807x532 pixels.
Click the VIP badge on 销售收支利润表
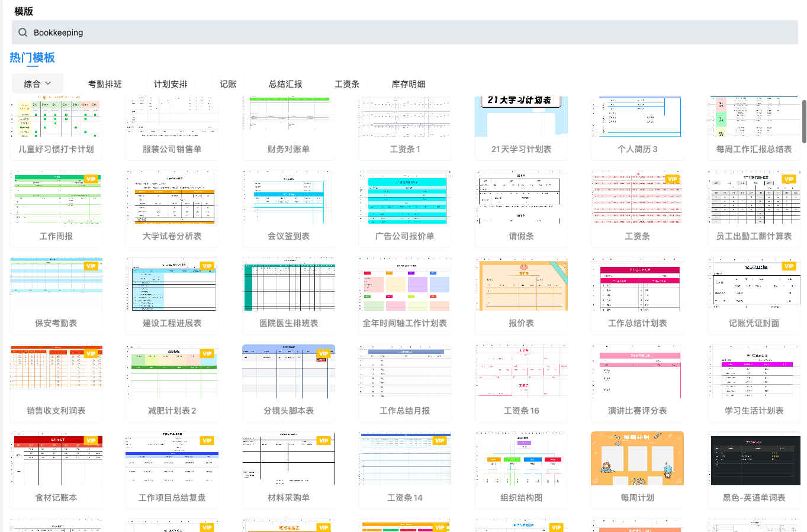pos(91,353)
